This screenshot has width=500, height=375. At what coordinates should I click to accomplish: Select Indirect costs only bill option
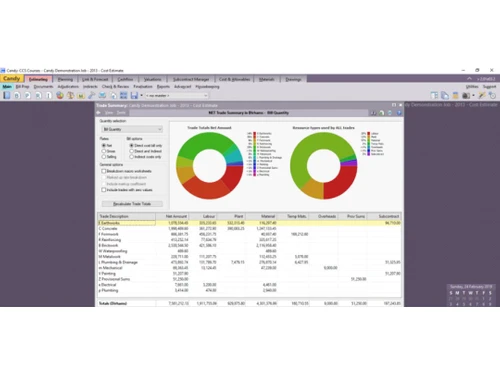131,157
